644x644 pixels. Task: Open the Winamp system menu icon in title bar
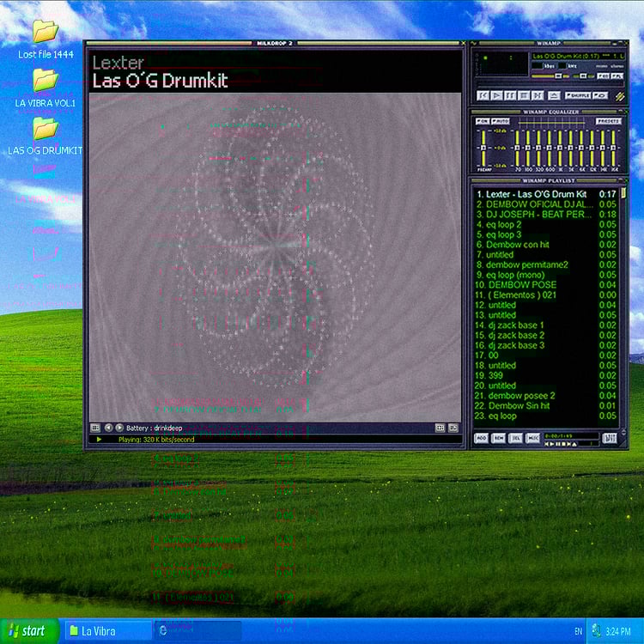473,43
